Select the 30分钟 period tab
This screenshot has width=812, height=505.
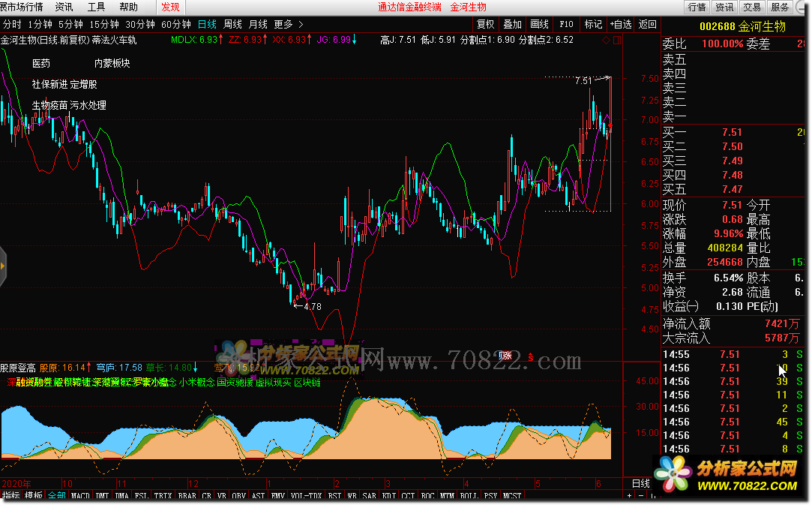[x=139, y=24]
